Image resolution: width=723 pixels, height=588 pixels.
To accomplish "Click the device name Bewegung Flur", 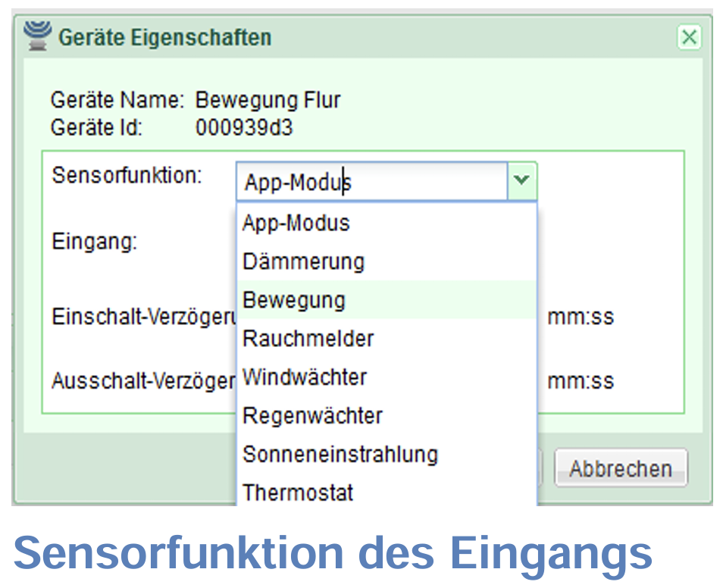I will (x=268, y=100).
